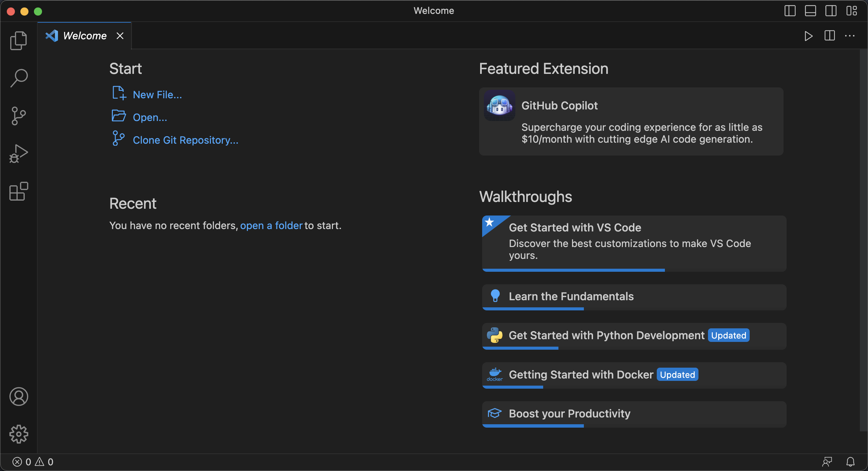Screen dimensions: 868x471
Task: Toggle the bottom panel layout button
Action: pyautogui.click(x=810, y=11)
